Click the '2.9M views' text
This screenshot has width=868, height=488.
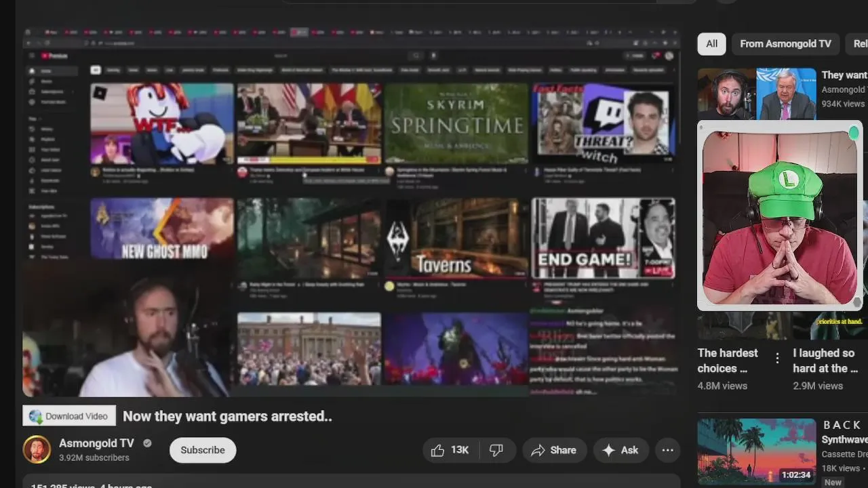(x=818, y=386)
